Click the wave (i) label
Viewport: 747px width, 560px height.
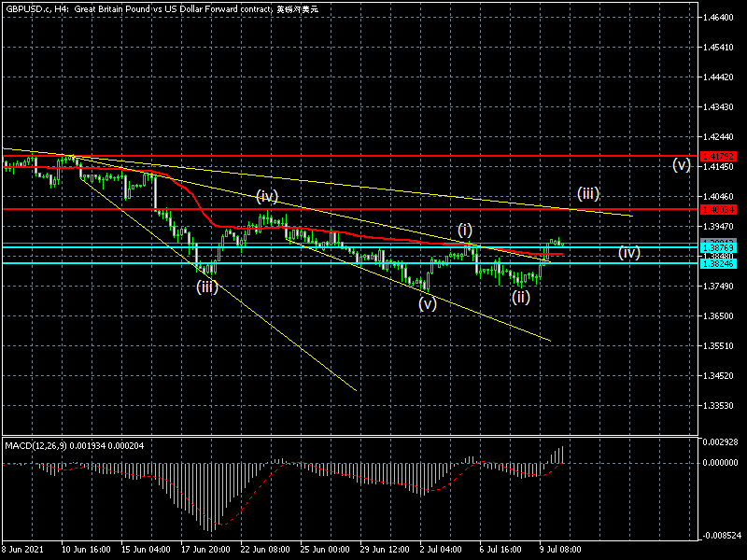pyautogui.click(x=465, y=230)
